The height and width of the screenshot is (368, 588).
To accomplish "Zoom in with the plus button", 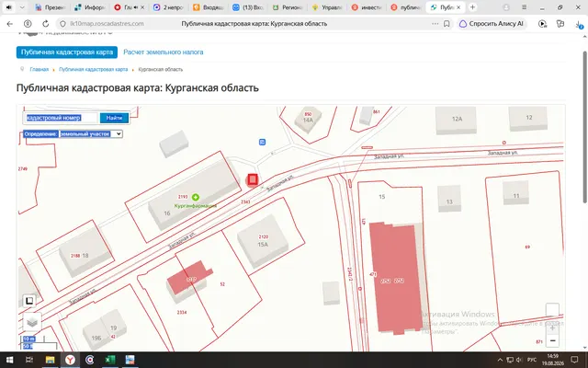I will point(552,328).
